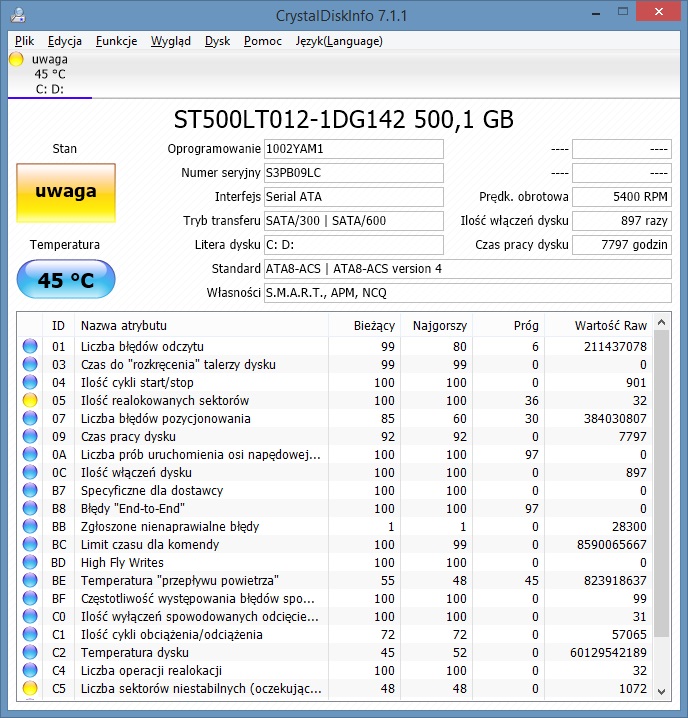Open the Pomoc menu
Screen dimensions: 688x718
pyautogui.click(x=262, y=41)
